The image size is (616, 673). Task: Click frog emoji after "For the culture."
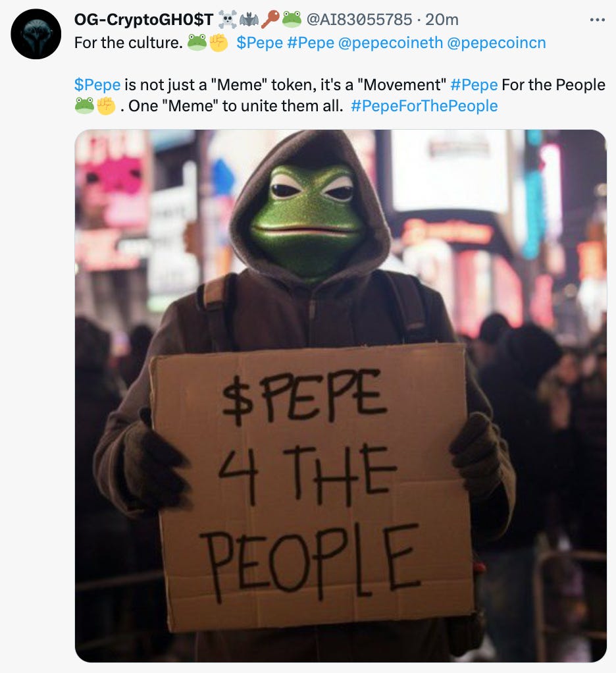197,43
